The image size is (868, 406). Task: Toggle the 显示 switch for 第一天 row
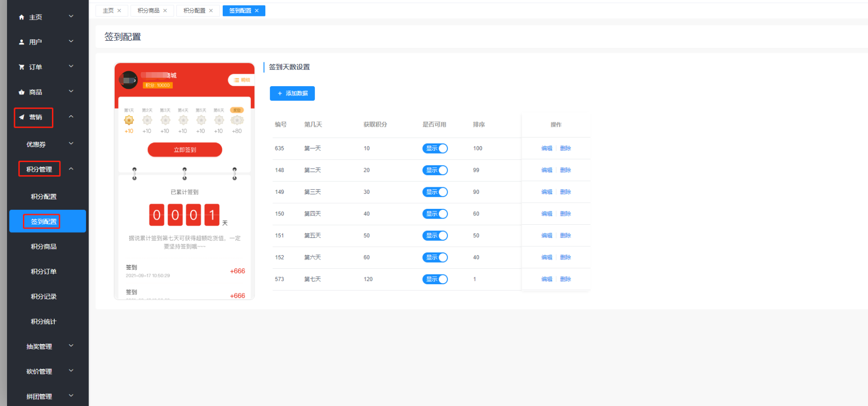[435, 148]
